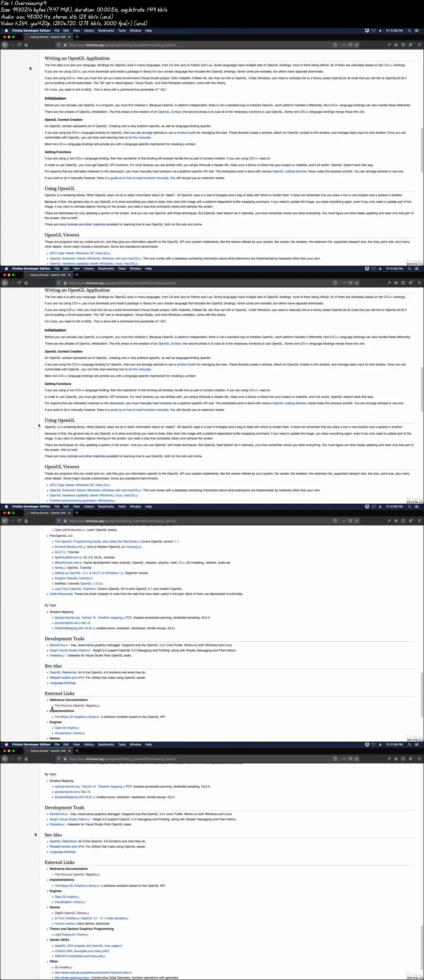Show tracking protection shield in second frame
Screen dimensions: 424x980
(x=59, y=283)
